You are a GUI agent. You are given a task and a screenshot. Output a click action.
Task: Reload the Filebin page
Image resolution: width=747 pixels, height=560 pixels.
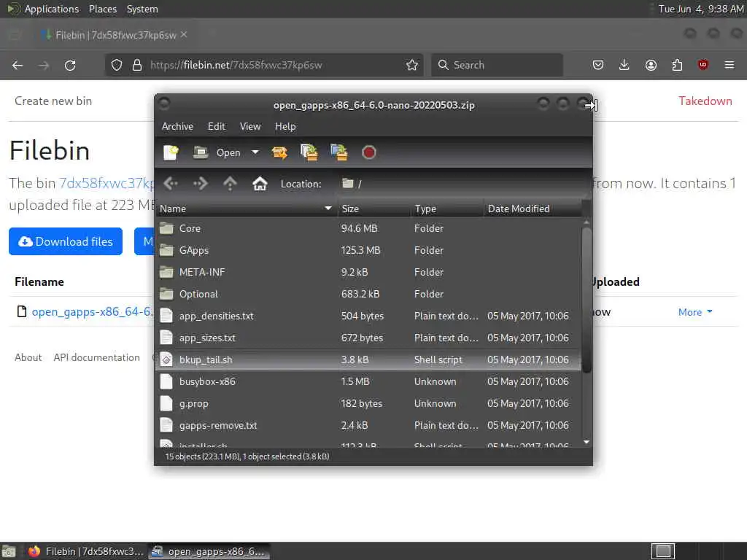(x=70, y=65)
